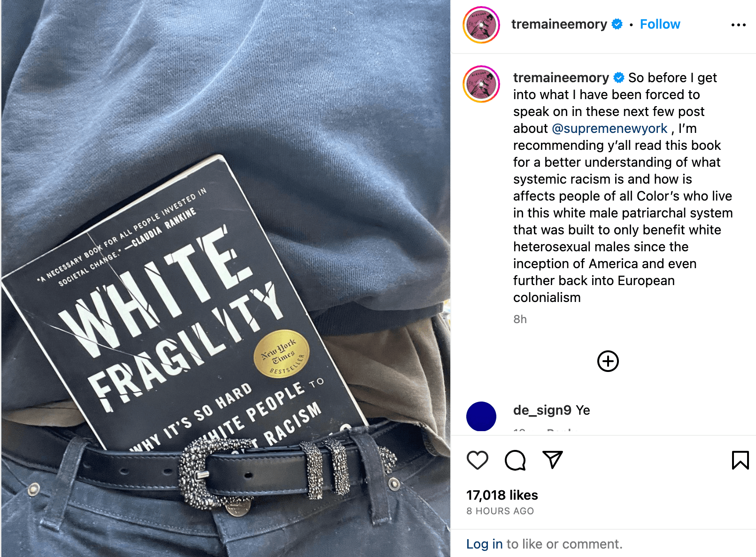The image size is (756, 557).
Task: Open the three-dot more options menu
Action: tap(739, 25)
